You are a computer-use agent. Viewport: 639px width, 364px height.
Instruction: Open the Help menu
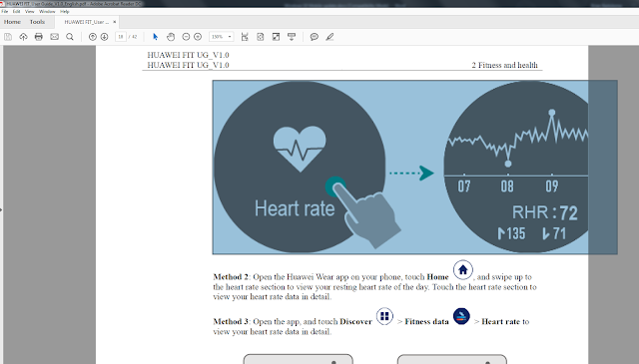(x=64, y=11)
